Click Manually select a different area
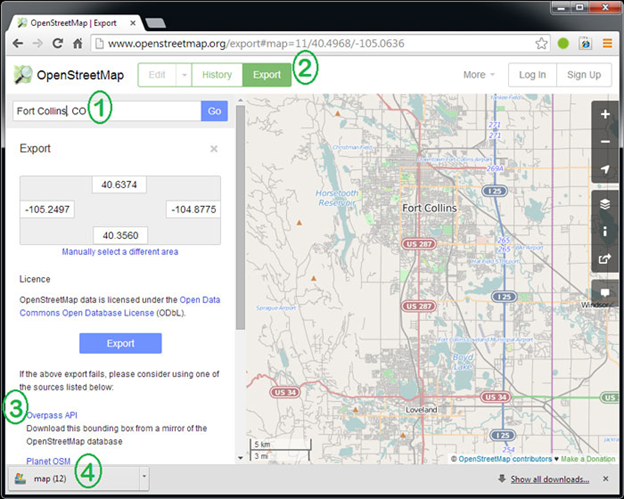This screenshot has width=624, height=499. point(120,252)
